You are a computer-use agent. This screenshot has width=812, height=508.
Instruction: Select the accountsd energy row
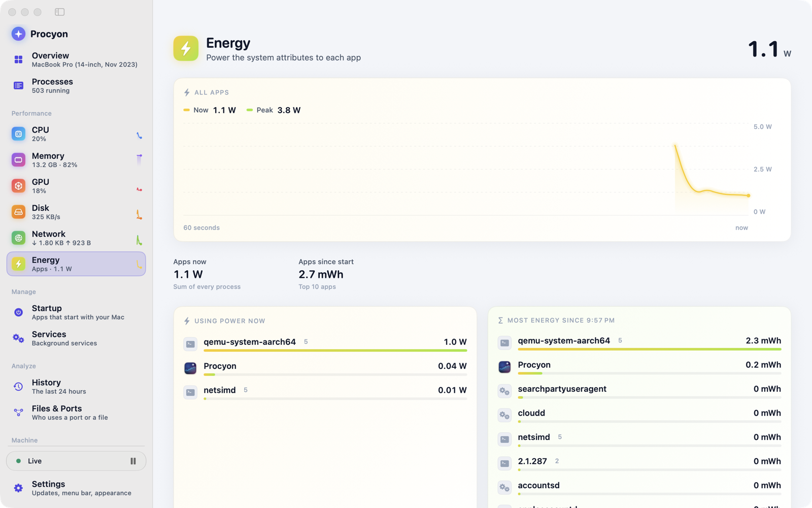639,488
